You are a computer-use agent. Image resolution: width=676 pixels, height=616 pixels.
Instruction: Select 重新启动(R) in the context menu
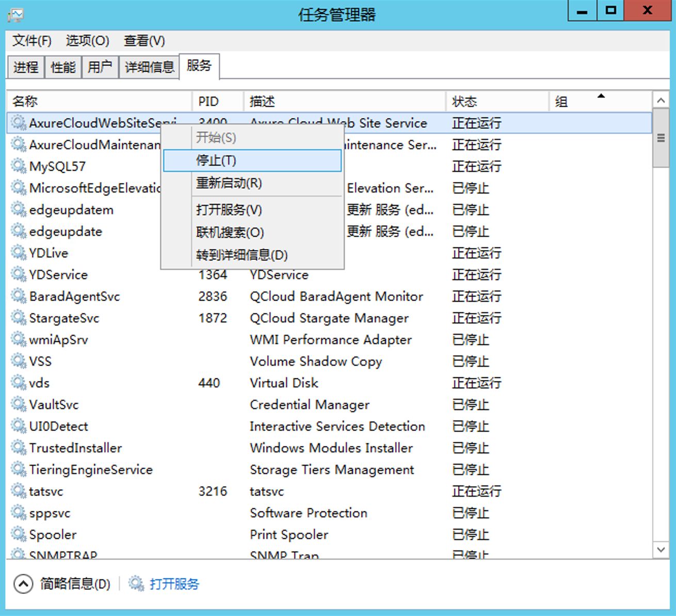coord(229,183)
